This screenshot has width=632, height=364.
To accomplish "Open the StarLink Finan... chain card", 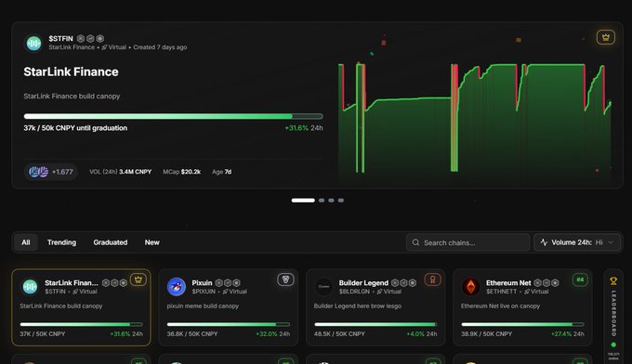I will pos(81,307).
